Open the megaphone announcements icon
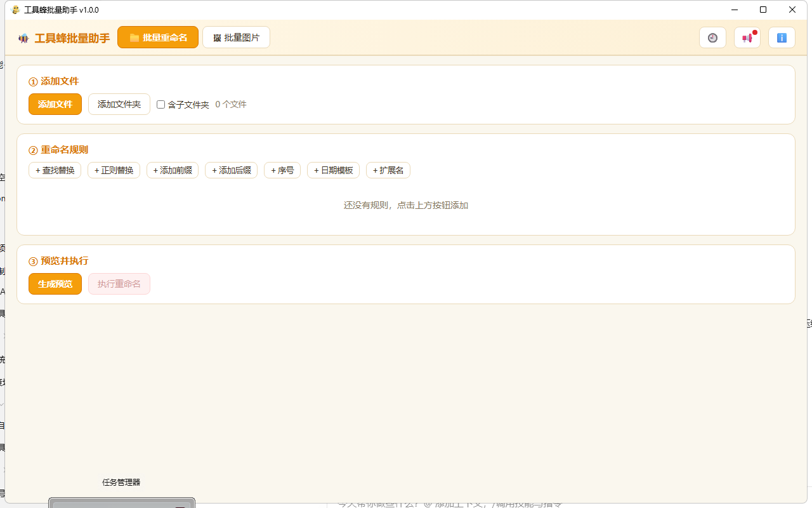 (x=747, y=37)
